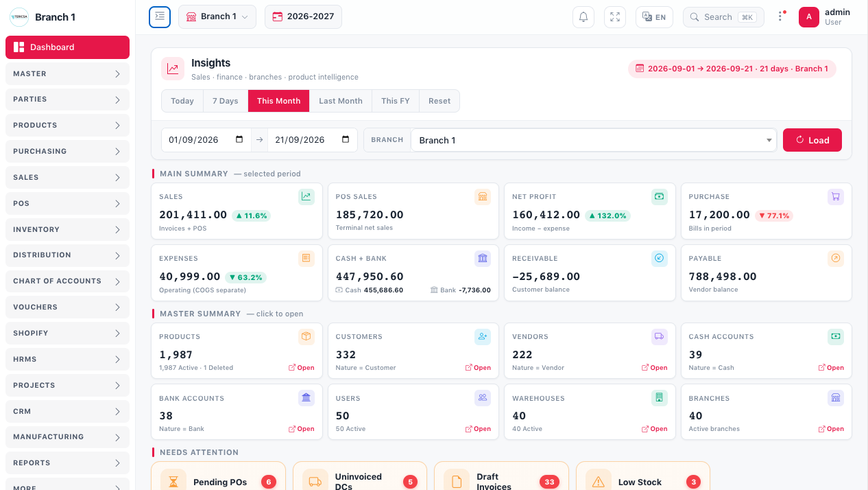Toggle the sidebar collapse icon

(x=160, y=17)
